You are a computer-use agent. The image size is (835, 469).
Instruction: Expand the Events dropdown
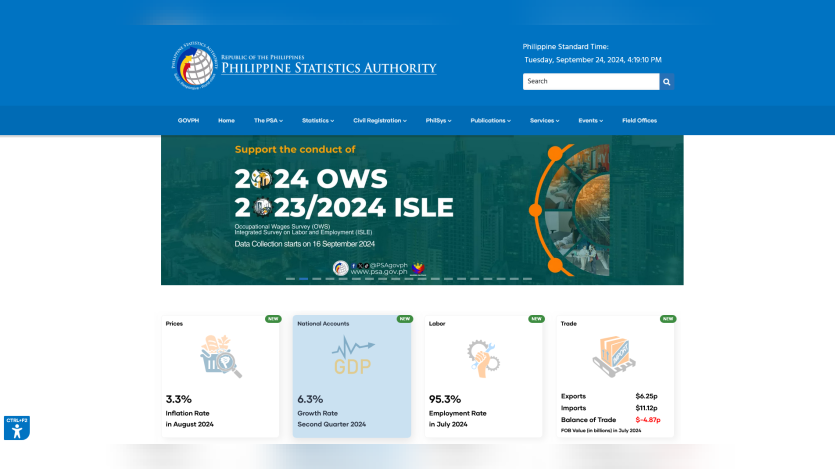tap(591, 120)
